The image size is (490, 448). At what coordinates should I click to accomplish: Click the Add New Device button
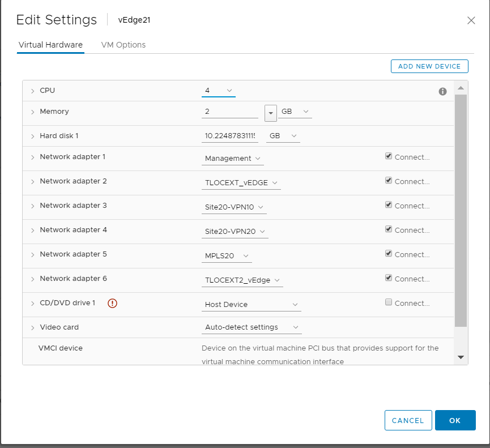click(429, 66)
